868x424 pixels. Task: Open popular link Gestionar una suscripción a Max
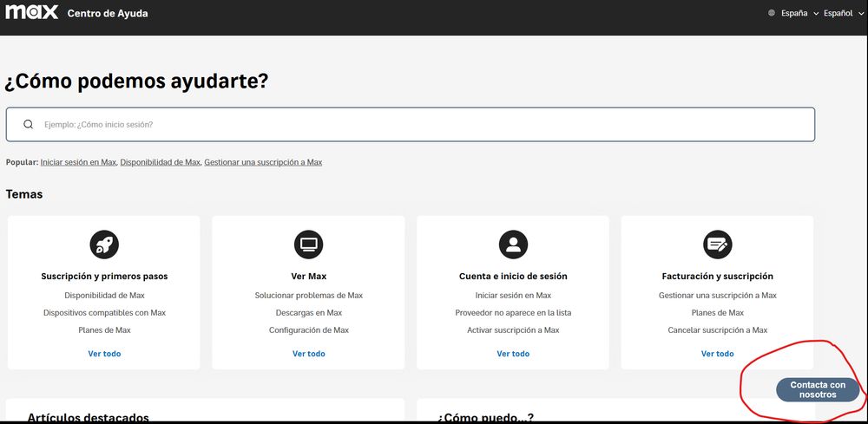(263, 162)
